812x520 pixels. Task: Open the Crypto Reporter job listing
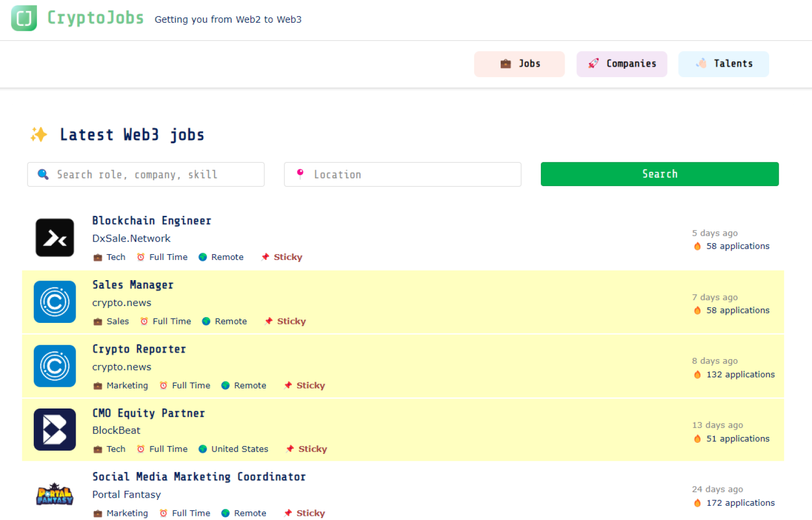point(139,349)
